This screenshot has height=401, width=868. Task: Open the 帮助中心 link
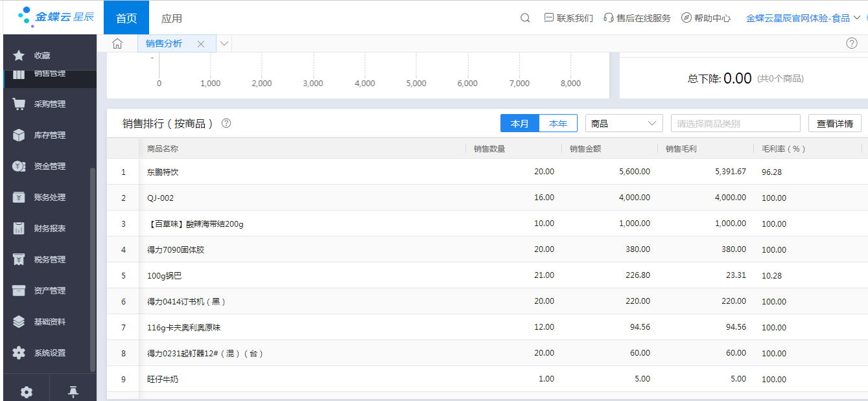[705, 18]
